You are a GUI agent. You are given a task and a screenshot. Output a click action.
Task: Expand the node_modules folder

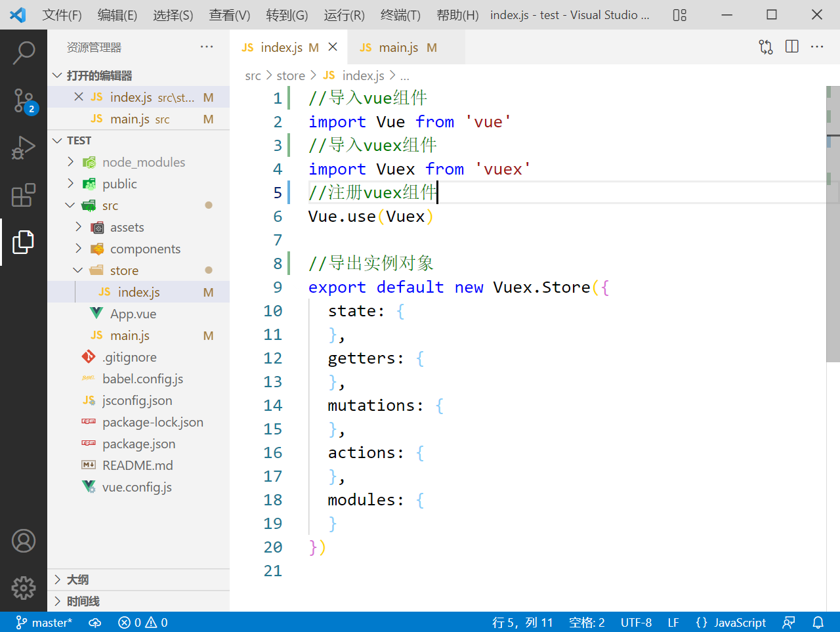click(138, 162)
